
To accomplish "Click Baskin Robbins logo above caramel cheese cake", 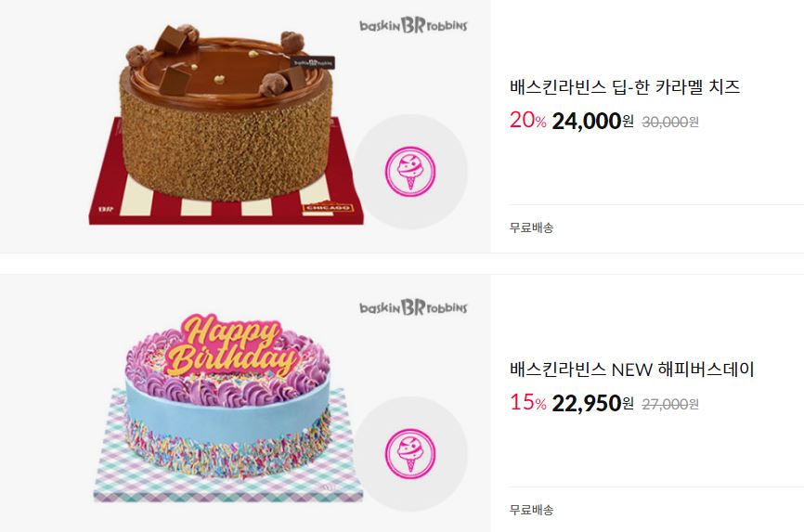I will pos(413,25).
